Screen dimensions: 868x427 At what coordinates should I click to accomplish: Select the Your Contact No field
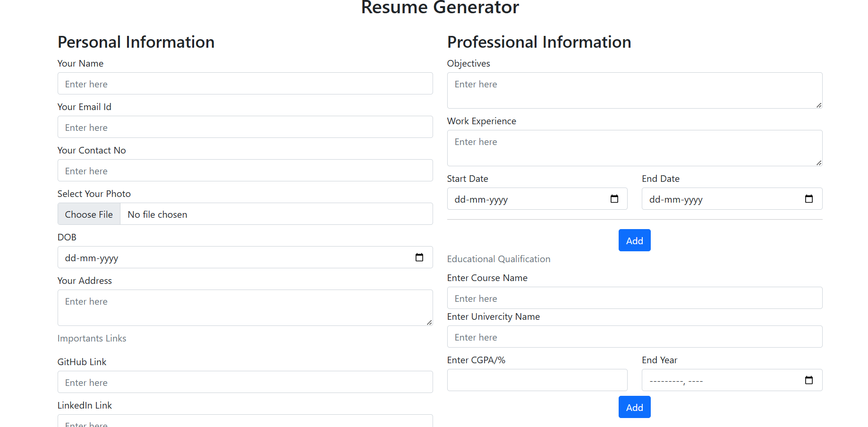coord(245,171)
